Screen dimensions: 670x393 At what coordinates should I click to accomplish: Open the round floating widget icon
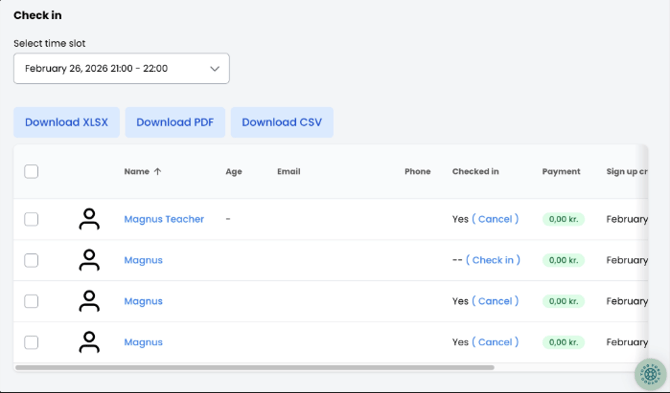650,374
